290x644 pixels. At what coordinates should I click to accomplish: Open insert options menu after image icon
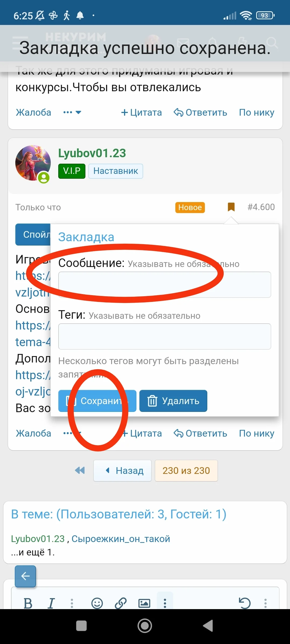165,603
